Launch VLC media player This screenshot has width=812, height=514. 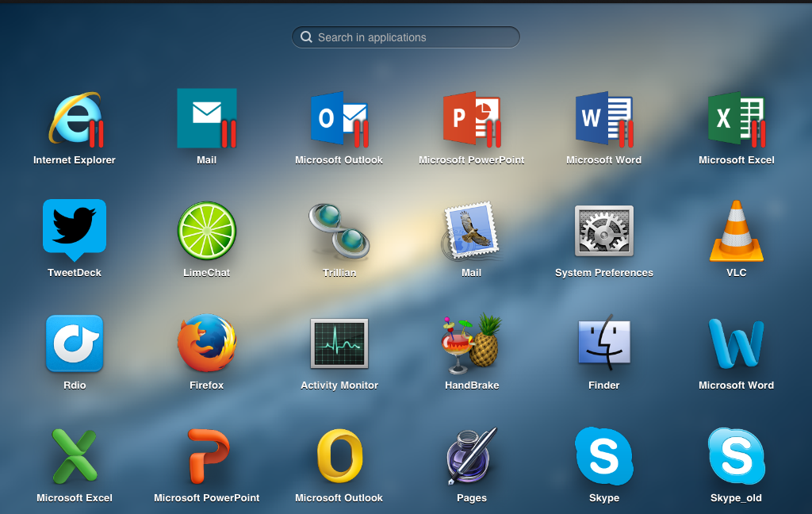736,231
